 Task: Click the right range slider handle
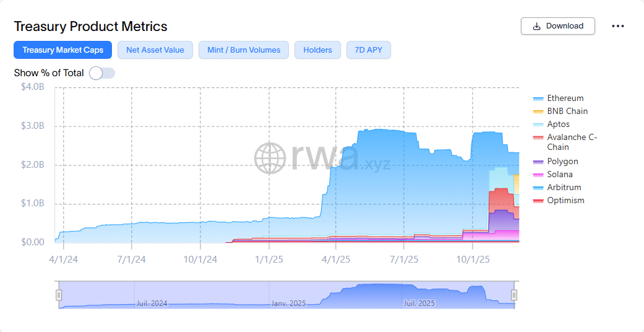click(514, 295)
